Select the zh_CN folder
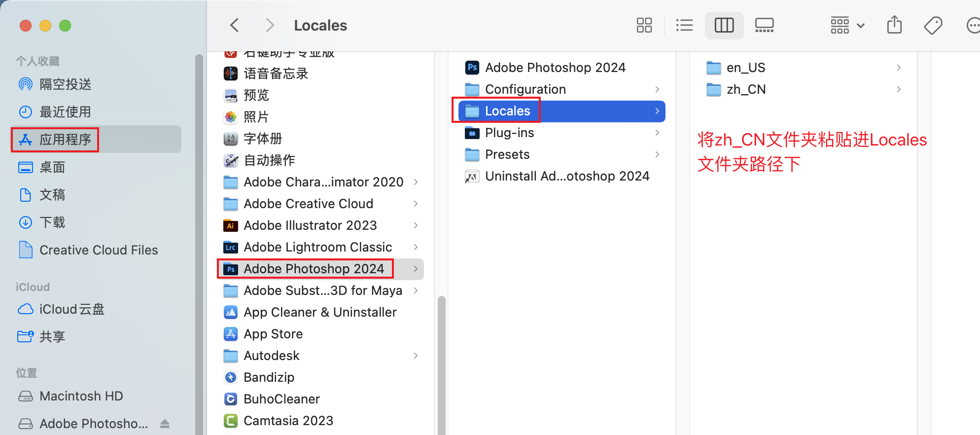This screenshot has height=435, width=980. tap(804, 89)
